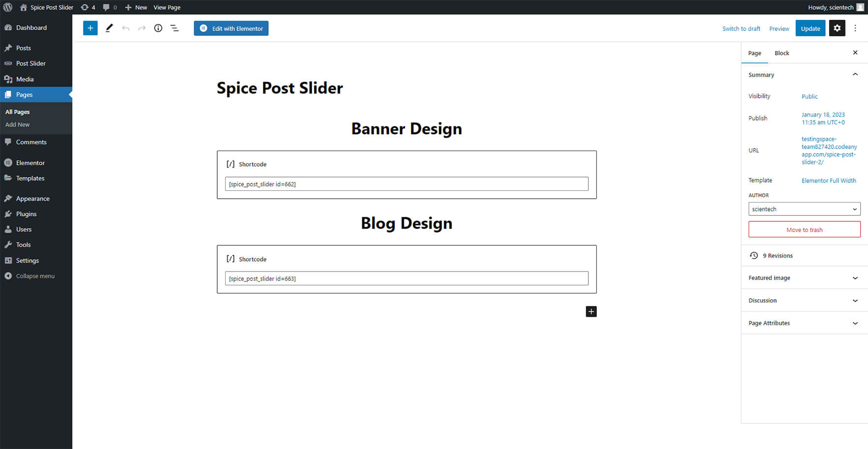Switch to the Block tab
Viewport: 868px width, 449px height.
pos(781,53)
